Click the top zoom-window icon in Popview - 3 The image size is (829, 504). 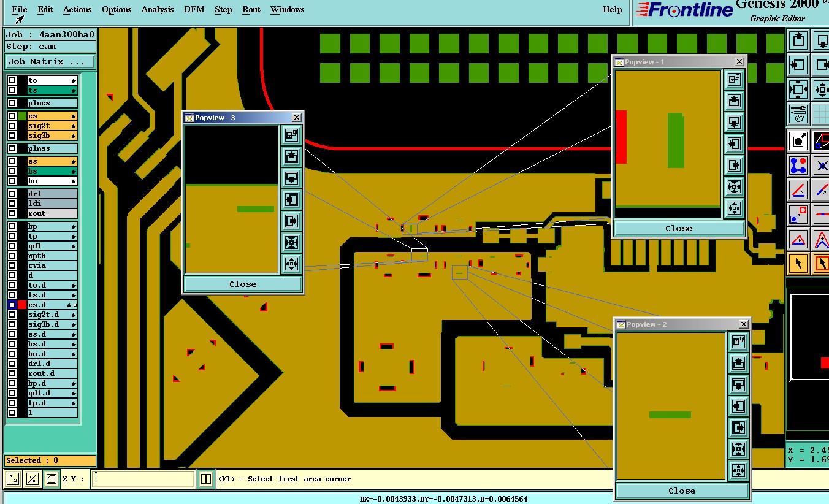coord(292,135)
